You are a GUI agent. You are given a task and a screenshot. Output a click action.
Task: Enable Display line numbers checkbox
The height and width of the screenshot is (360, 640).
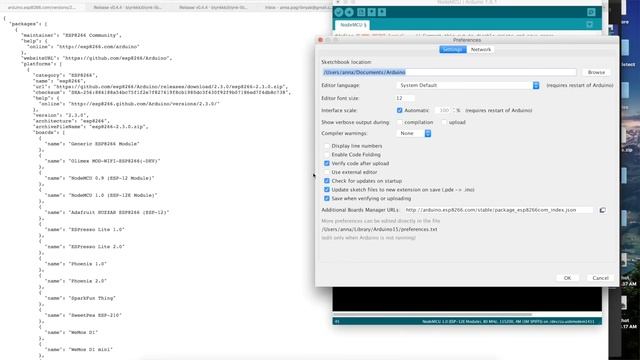tap(327, 146)
